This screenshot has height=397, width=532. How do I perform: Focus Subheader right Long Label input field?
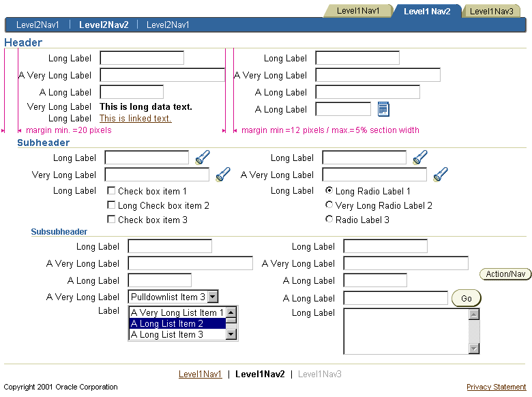pyautogui.click(x=364, y=158)
